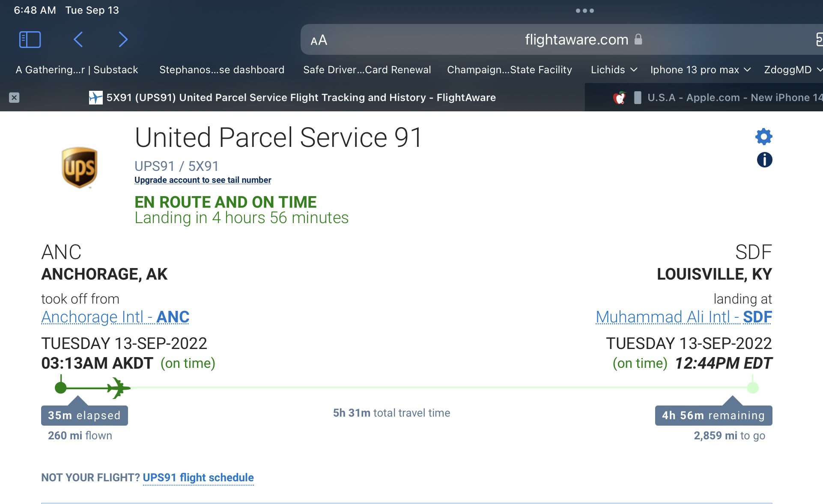
Task: Click Upgrade account to see tail number
Action: tap(203, 180)
